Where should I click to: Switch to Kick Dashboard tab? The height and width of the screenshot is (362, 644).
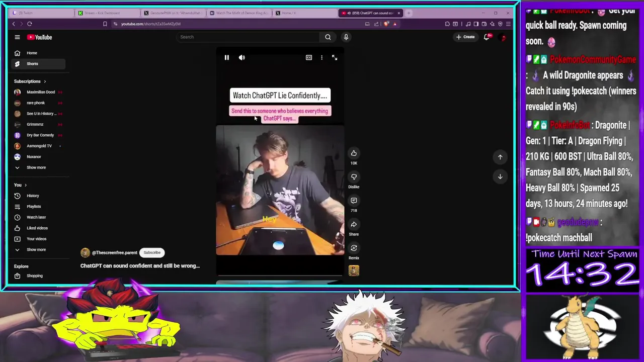pyautogui.click(x=107, y=13)
